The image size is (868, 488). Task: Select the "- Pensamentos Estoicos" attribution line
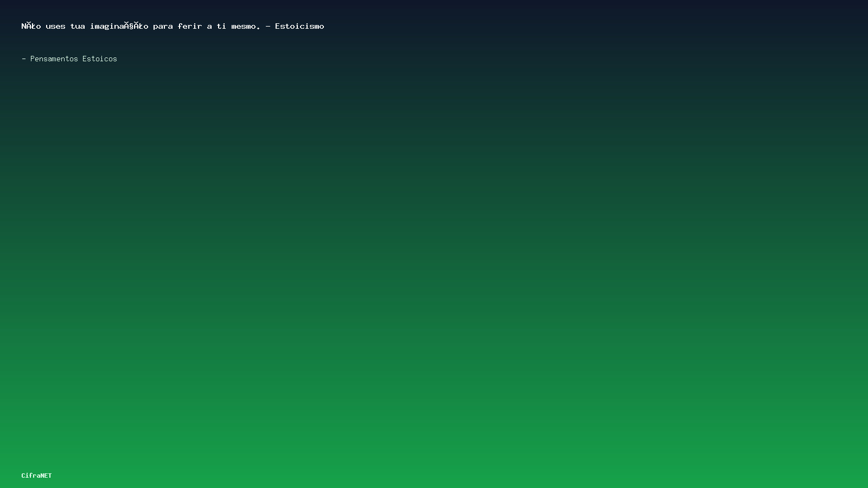tap(69, 59)
